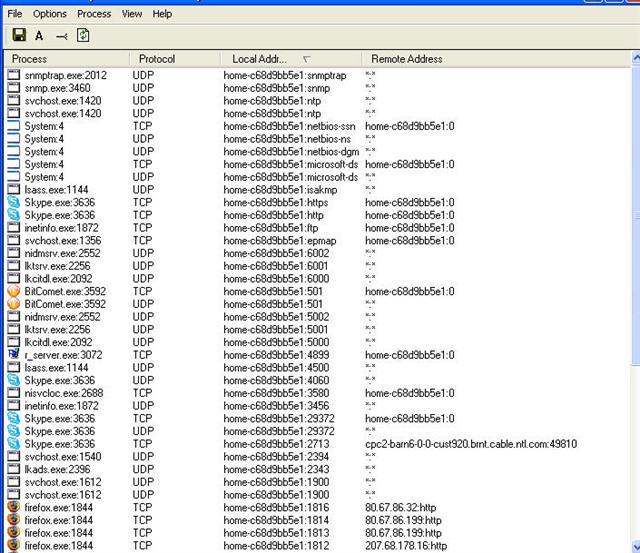Select nidmsrv.exe:2552 row with port 5002
Screen dimensions: 640x553
coord(318,317)
